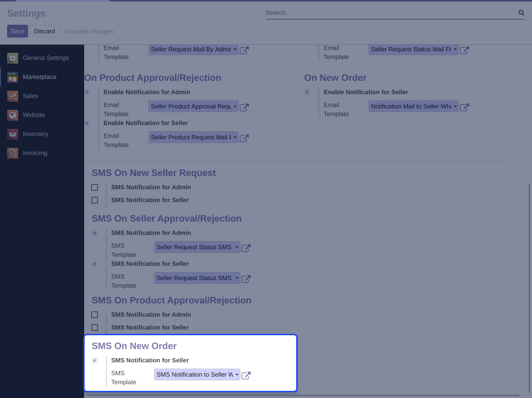Click the search magnifier icon
Screen dimensions: 532x398
tap(521, 13)
